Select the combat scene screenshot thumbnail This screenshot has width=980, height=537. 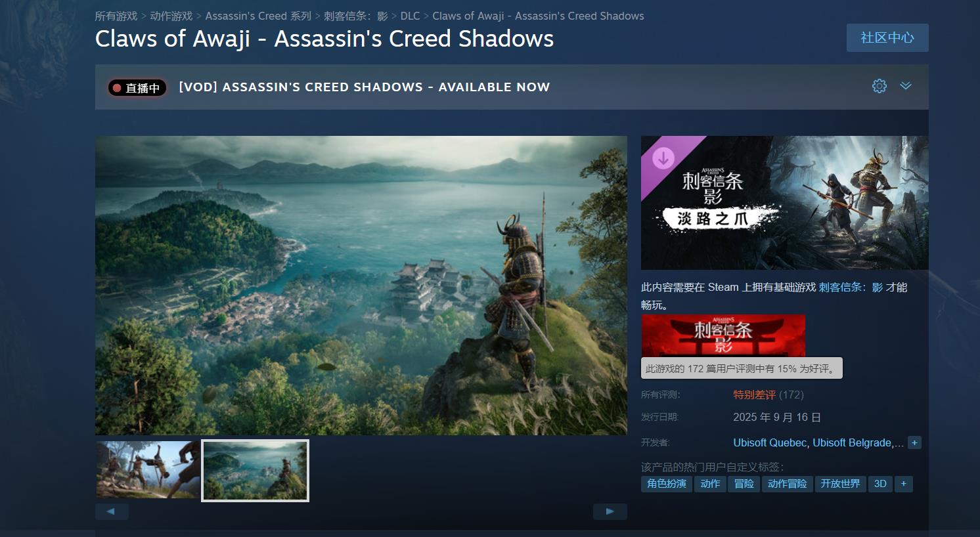pos(148,470)
